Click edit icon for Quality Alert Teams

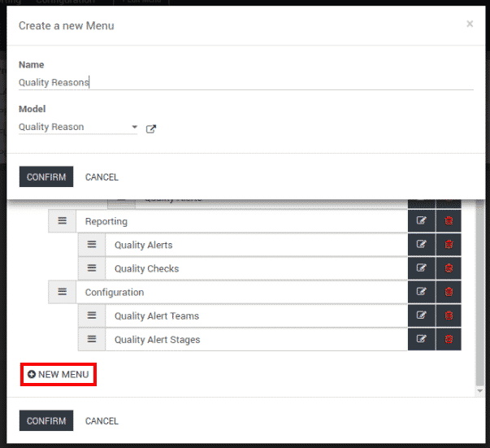click(x=421, y=315)
